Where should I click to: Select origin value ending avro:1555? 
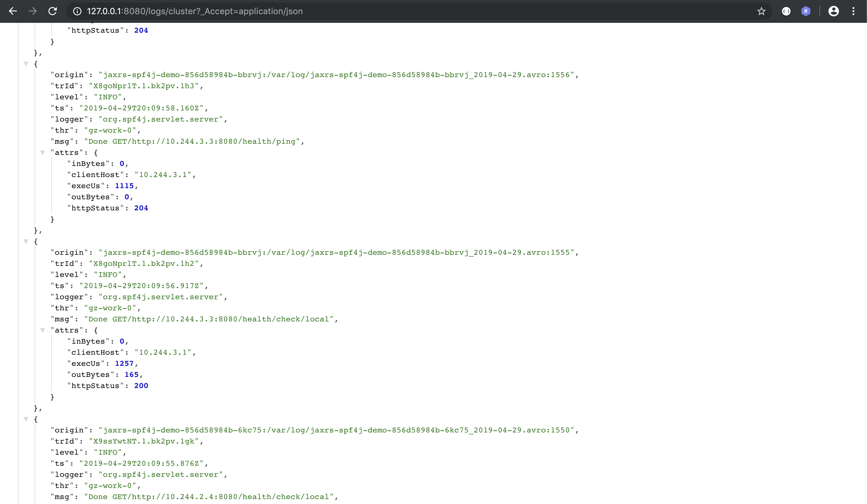click(x=337, y=253)
